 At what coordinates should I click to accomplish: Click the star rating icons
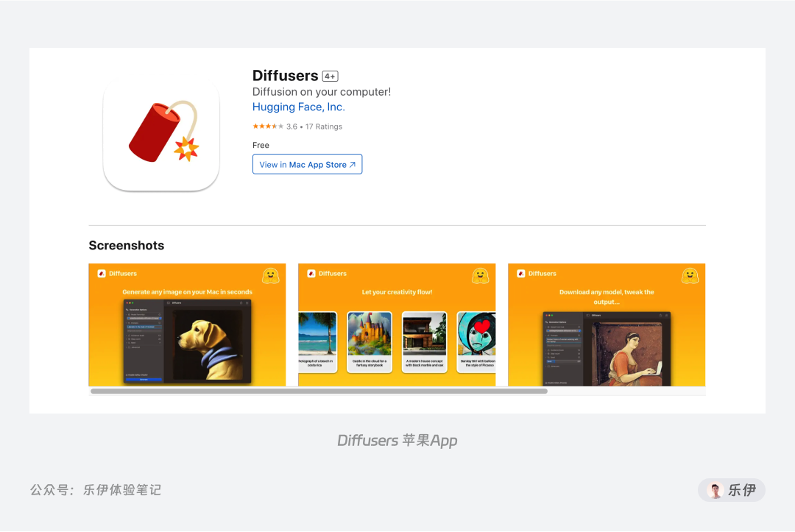click(x=268, y=126)
